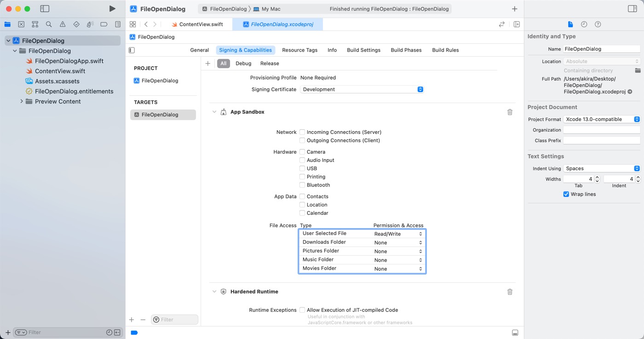Check the Camera hardware option

tap(302, 152)
